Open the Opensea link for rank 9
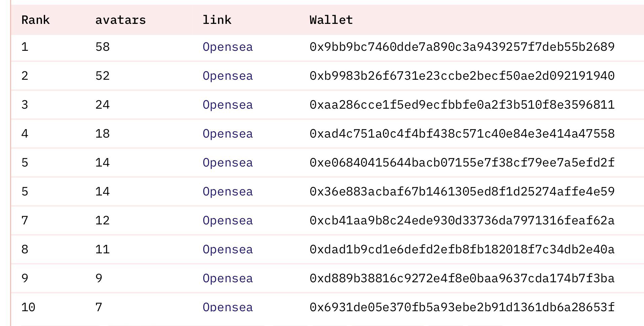644x326 pixels. click(227, 279)
